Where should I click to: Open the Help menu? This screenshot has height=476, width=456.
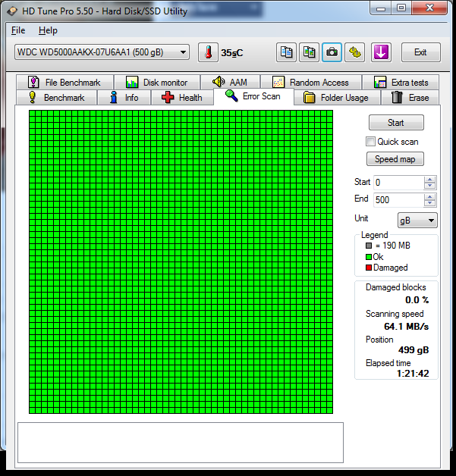tap(48, 30)
